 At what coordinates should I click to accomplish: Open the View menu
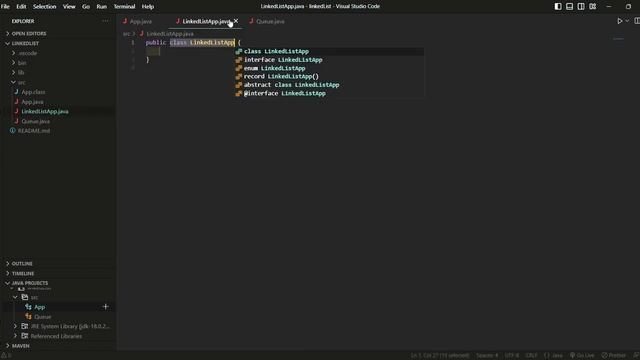click(x=69, y=7)
